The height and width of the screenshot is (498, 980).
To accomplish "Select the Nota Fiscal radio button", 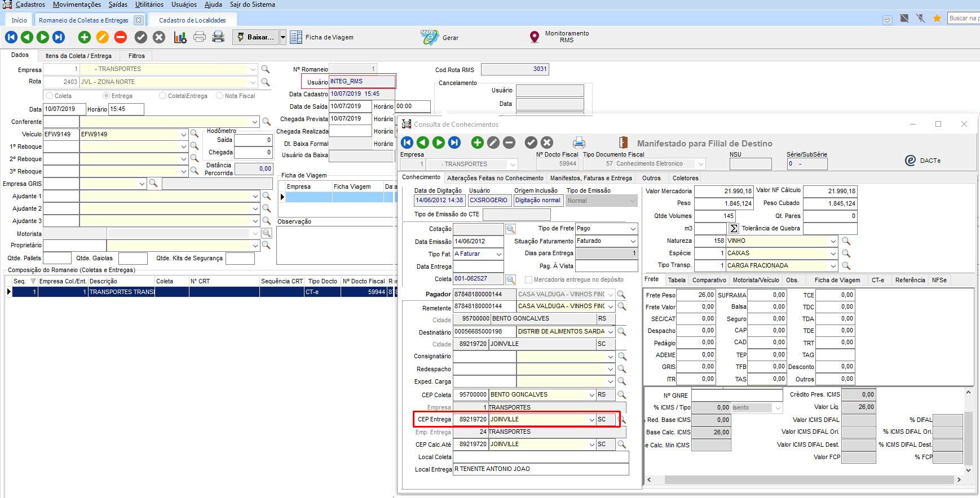I will [x=220, y=96].
